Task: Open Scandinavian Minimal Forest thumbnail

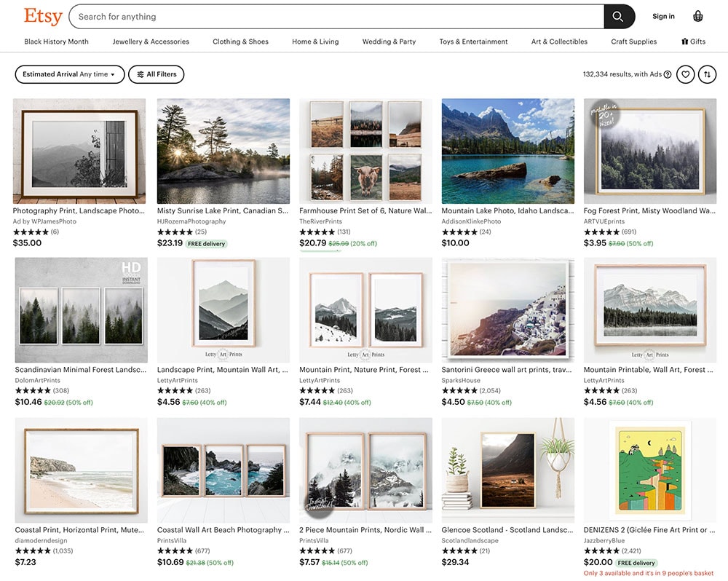Action: (82, 309)
